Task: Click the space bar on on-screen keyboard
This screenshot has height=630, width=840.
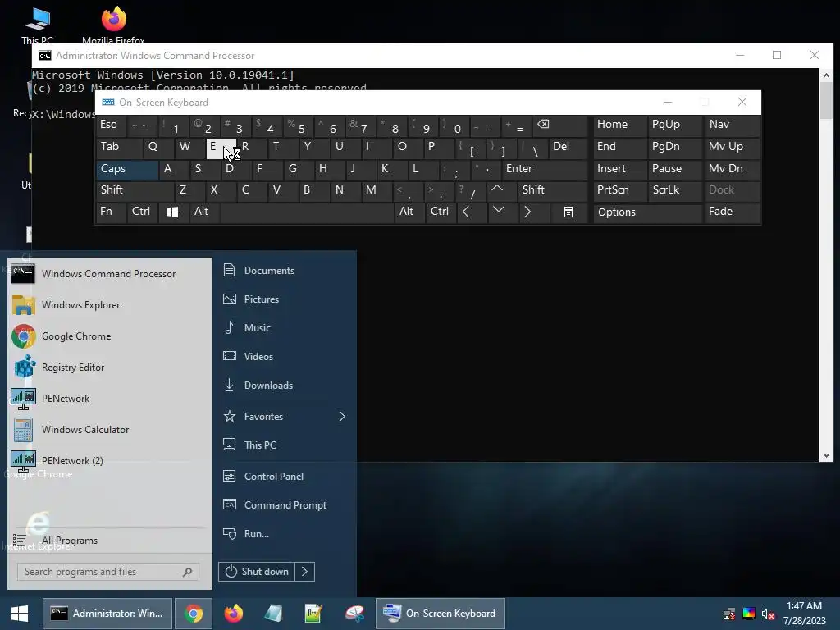Action: coord(308,212)
